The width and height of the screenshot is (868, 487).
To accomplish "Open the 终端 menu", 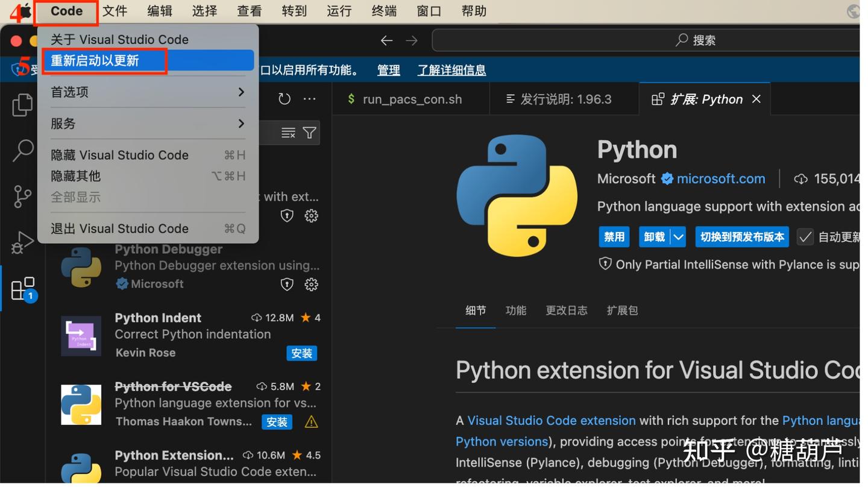I will tap(384, 11).
